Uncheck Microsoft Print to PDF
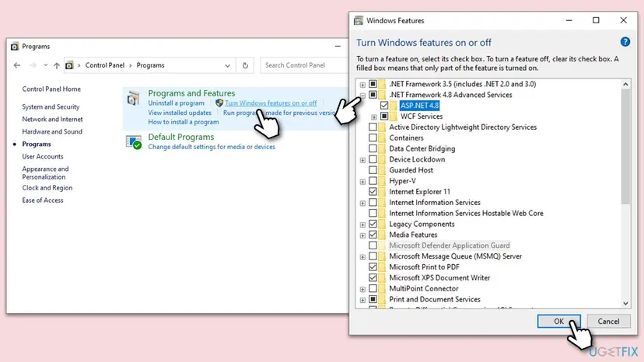Screen dimensions: 644x362 [373, 266]
